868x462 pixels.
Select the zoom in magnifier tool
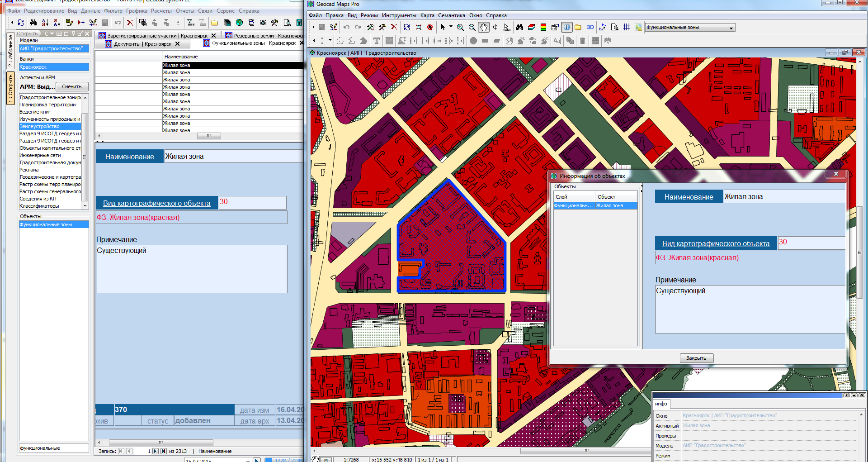click(x=460, y=27)
